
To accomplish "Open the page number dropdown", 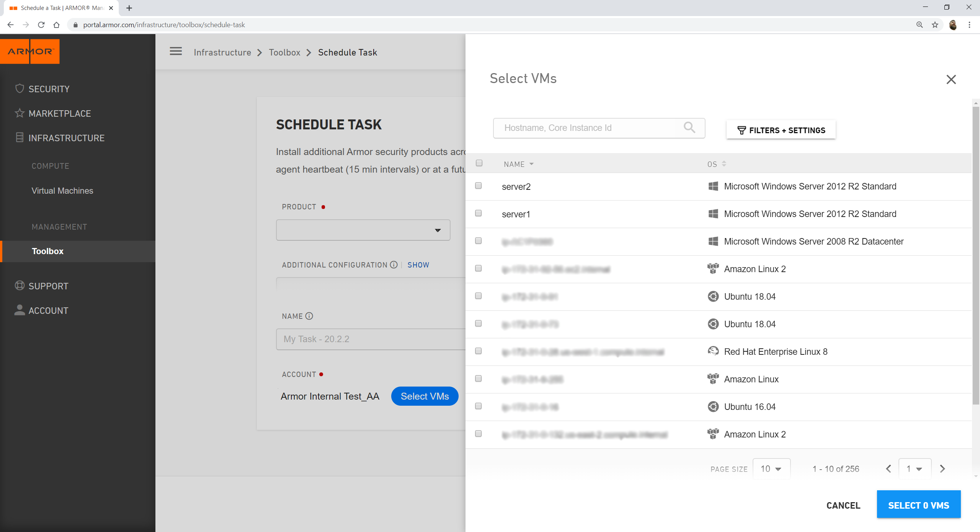I will click(914, 468).
